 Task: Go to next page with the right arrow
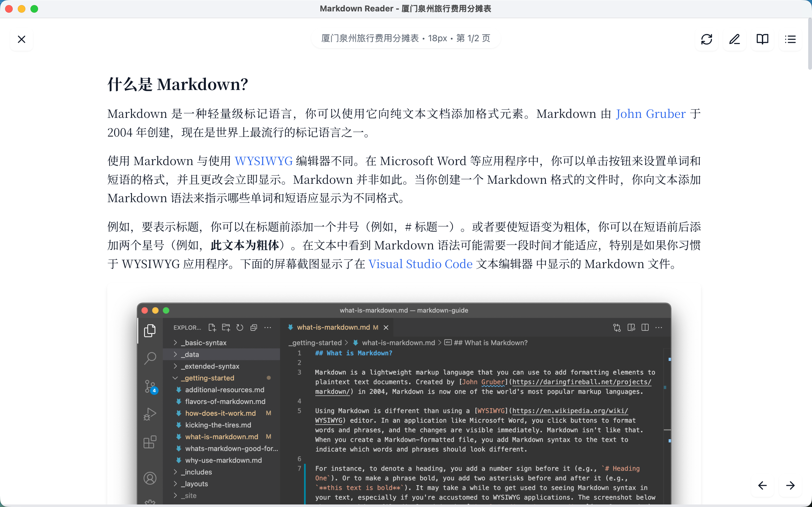click(791, 485)
